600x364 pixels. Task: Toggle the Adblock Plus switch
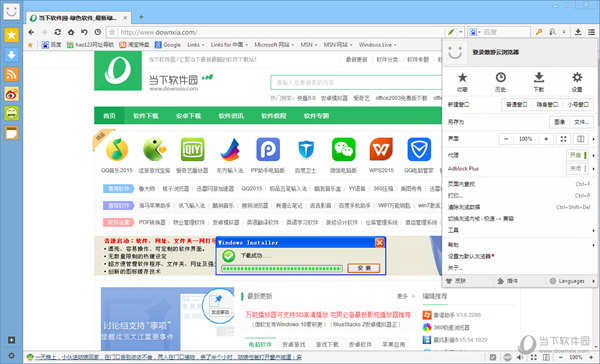578,168
